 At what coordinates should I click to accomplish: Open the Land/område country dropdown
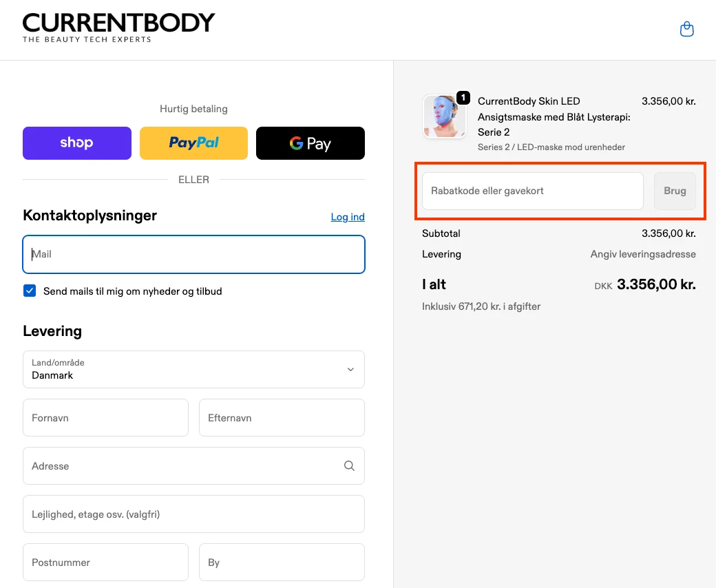pos(193,369)
